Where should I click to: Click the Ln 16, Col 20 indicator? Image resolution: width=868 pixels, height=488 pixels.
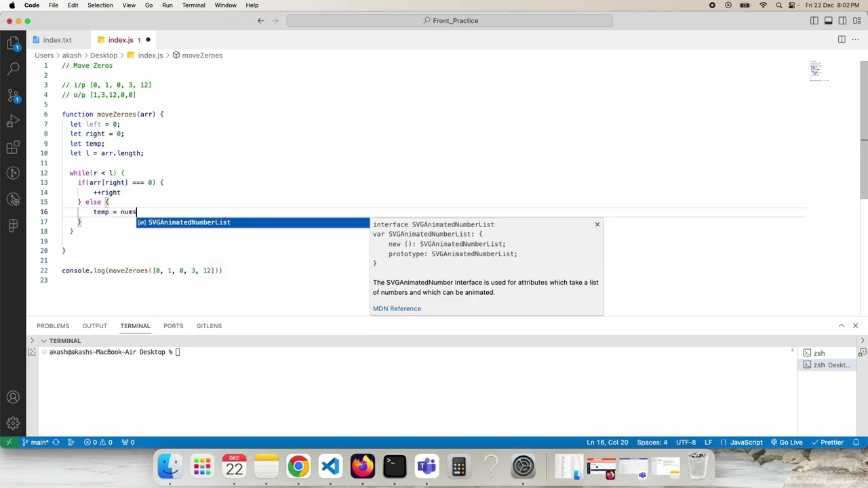tap(606, 443)
